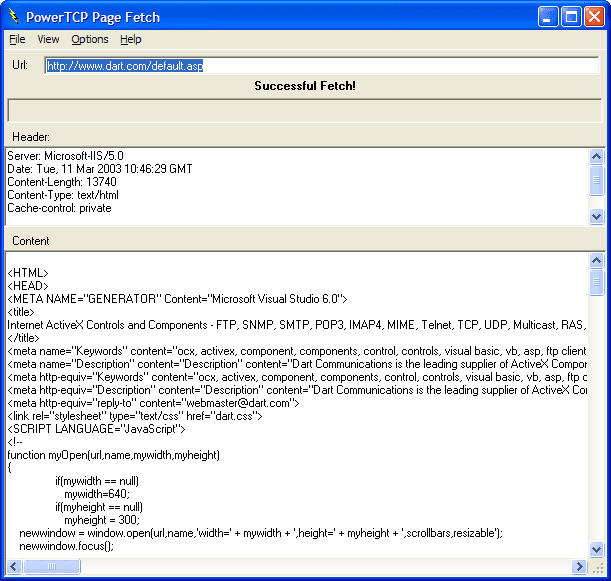Click the window resize grip corner
Image resolution: width=611 pixels, height=581 pixels.
tap(597, 568)
